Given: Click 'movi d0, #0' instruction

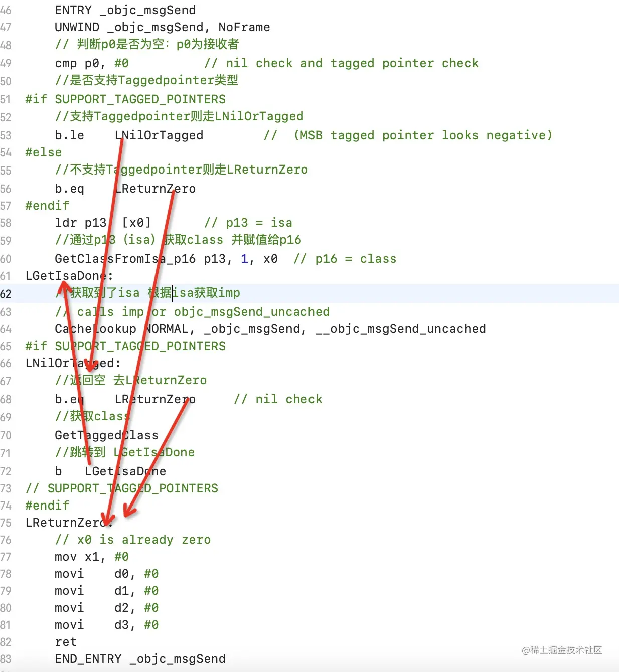Looking at the screenshot, I should click(107, 574).
